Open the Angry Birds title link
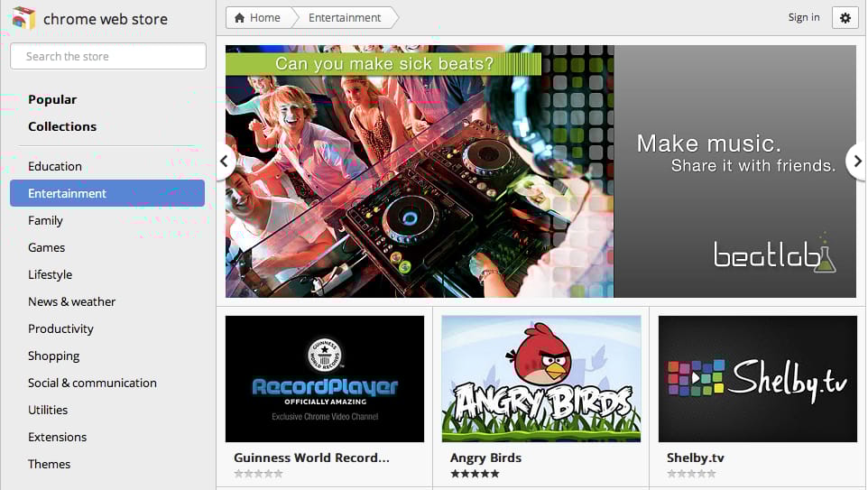Viewport: 868px width, 490px height. 485,458
